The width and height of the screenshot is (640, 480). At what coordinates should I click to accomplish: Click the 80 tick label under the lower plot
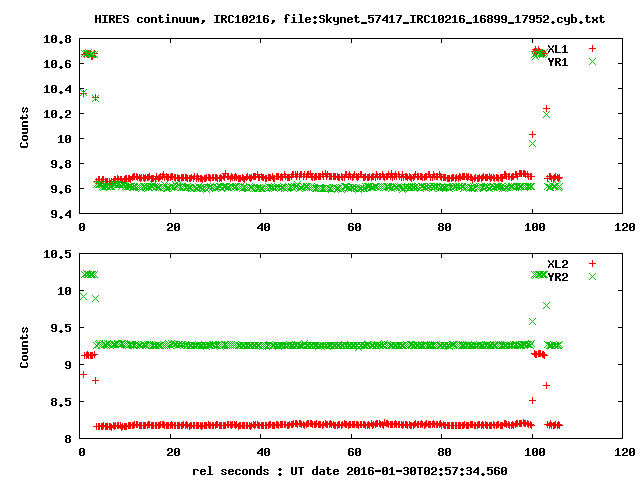pyautogui.click(x=444, y=452)
